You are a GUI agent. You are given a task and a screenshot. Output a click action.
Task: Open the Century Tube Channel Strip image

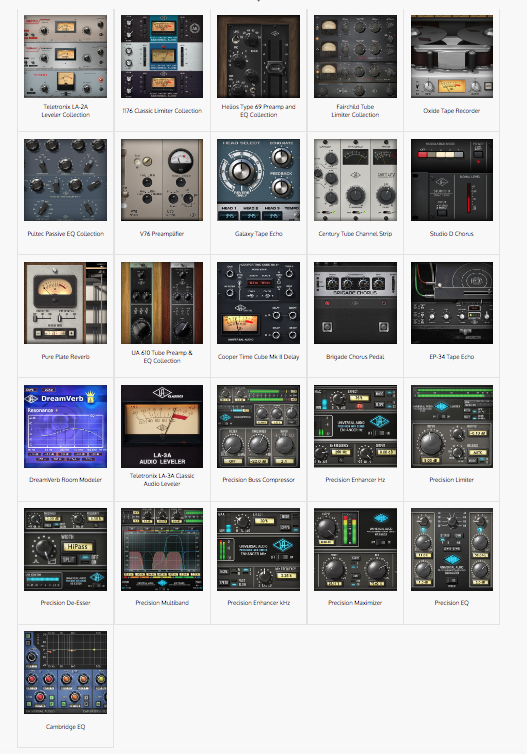click(x=355, y=180)
